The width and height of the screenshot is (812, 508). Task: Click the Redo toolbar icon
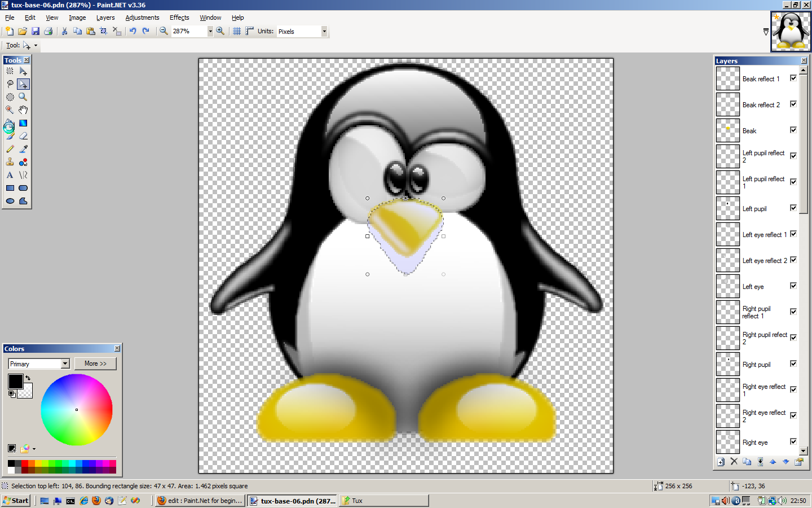tap(146, 31)
